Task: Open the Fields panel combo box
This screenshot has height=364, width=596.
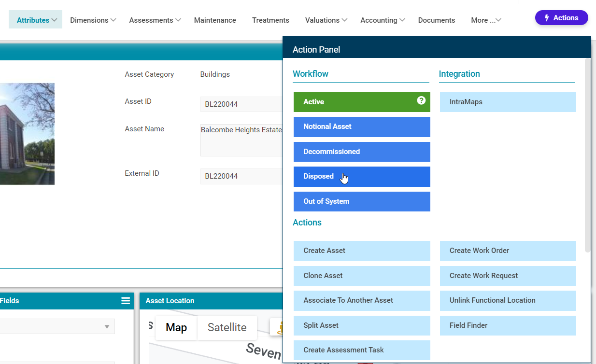Action: (x=57, y=327)
